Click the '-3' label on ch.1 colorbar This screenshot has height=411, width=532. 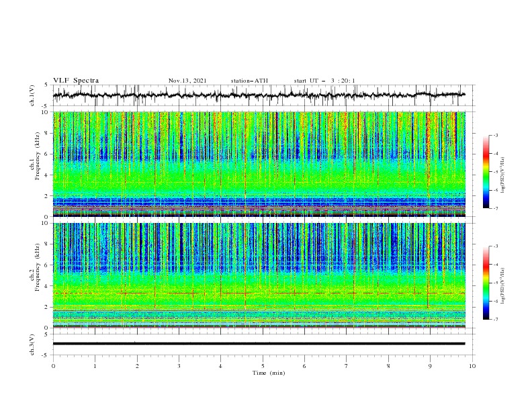(x=496, y=135)
